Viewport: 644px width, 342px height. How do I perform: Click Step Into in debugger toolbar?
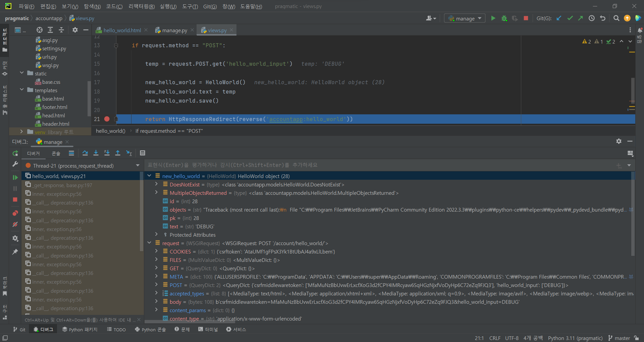point(96,153)
